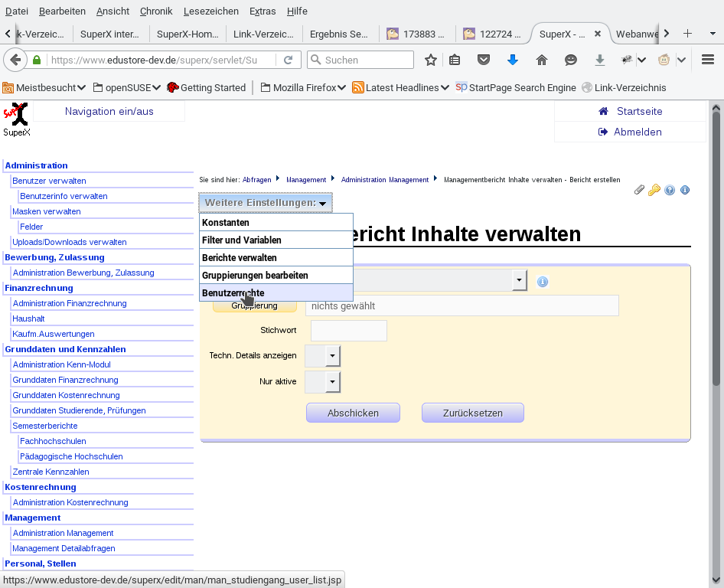The width and height of the screenshot is (724, 588).
Task: Open the Datei menu
Action: click(x=17, y=11)
